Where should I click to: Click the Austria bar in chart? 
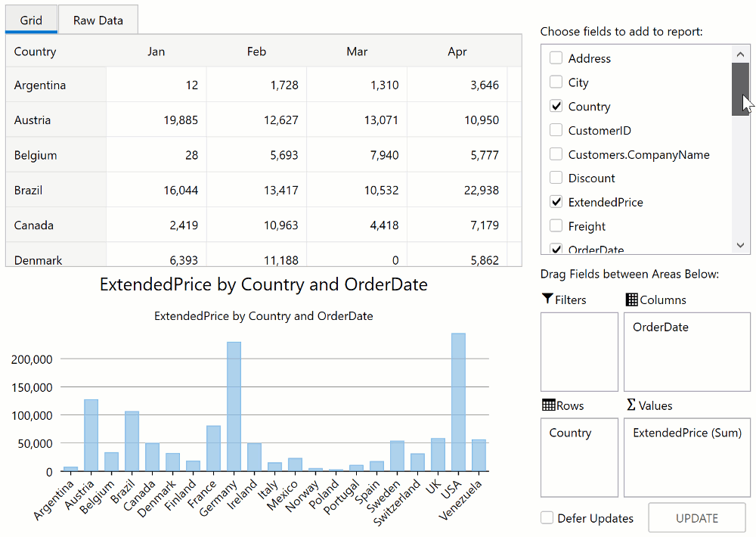(91, 435)
